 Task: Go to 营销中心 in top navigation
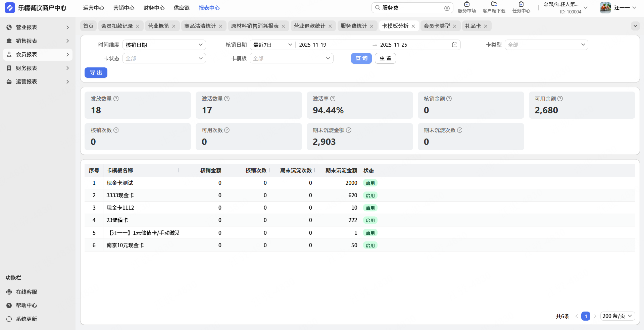pos(124,8)
